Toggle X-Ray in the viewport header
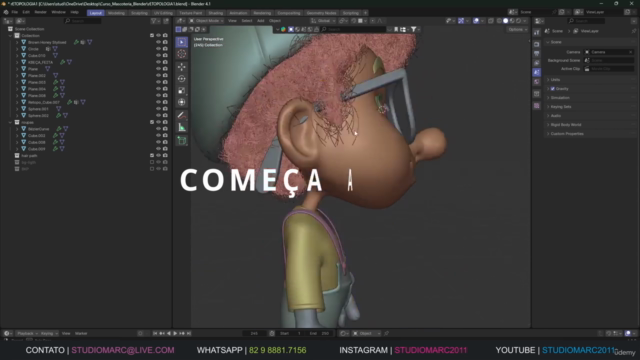 (491, 21)
